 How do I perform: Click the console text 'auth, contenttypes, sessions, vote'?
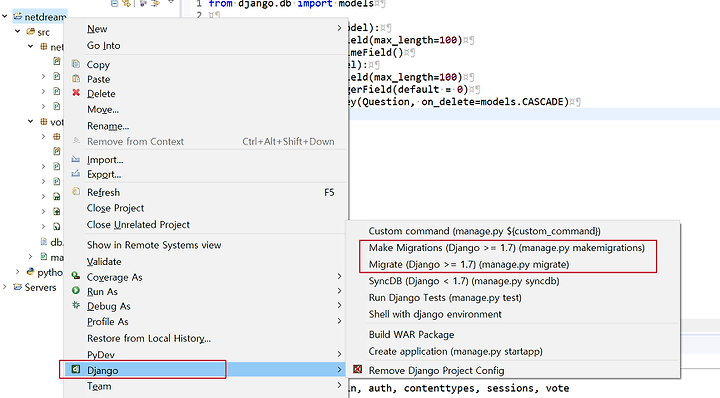click(469, 388)
